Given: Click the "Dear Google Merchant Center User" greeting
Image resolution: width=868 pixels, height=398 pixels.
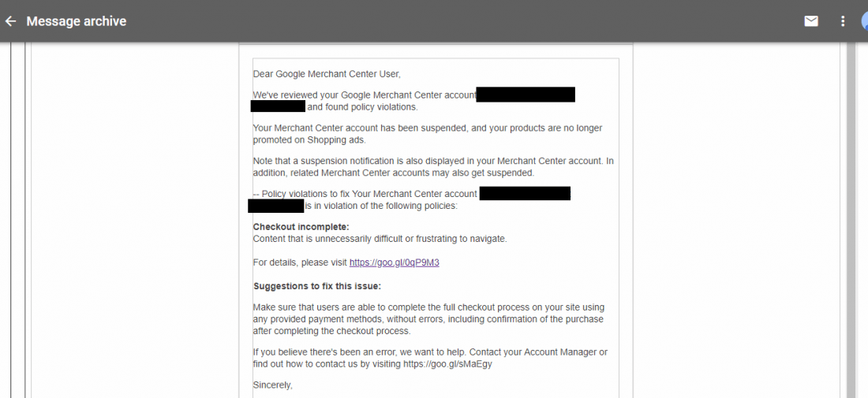Looking at the screenshot, I should [327, 74].
